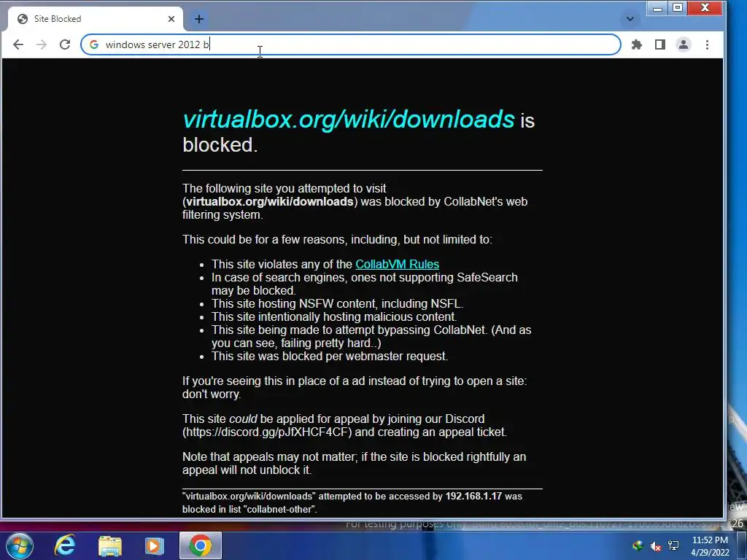Minimize the Chrome window
747x560 pixels.
click(x=657, y=7)
